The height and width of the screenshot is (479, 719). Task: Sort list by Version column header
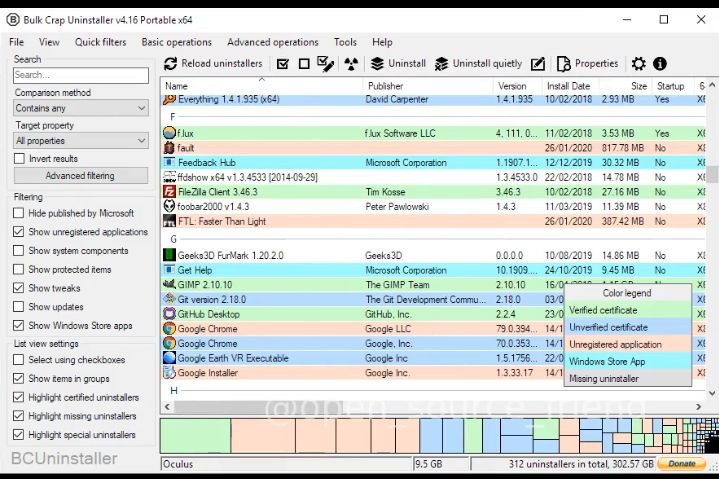tap(517, 86)
